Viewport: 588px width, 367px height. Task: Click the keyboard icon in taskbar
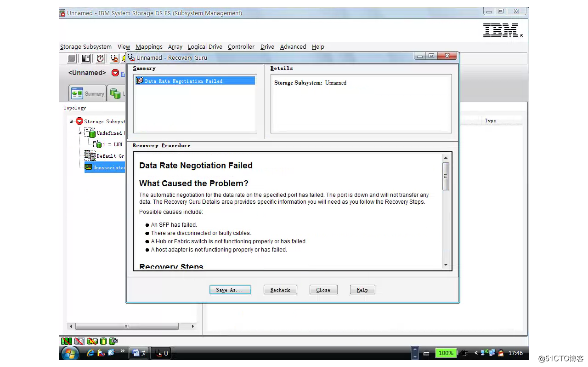[x=426, y=353]
